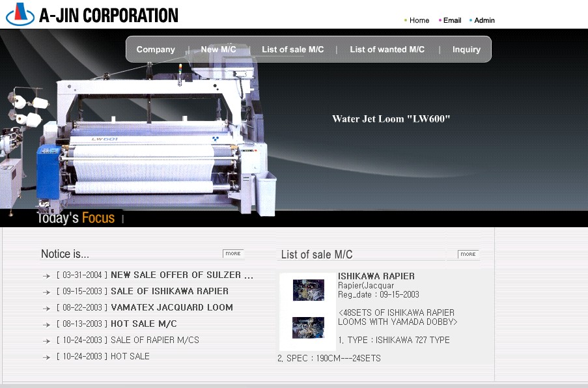Click the Today's Focus heading

76,218
